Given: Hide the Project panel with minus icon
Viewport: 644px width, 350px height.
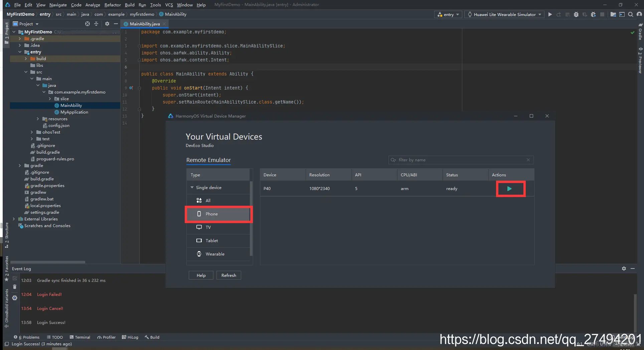Looking at the screenshot, I should (x=116, y=24).
